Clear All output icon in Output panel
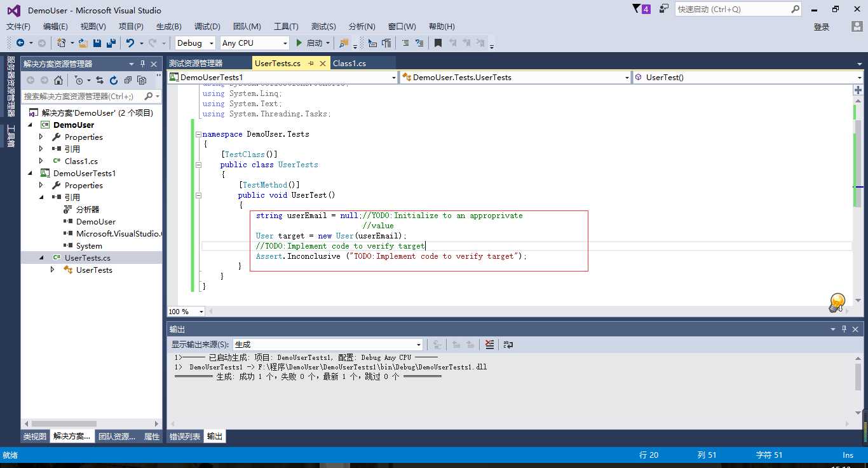 (489, 344)
